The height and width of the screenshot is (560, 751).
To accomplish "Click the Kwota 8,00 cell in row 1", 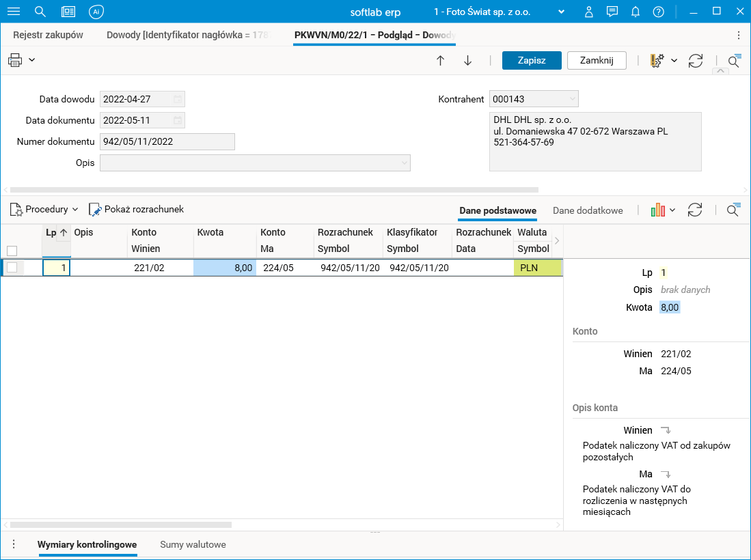I will (225, 268).
